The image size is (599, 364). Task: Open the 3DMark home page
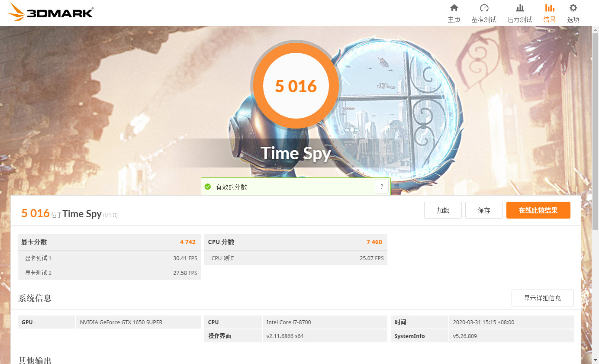tap(454, 13)
